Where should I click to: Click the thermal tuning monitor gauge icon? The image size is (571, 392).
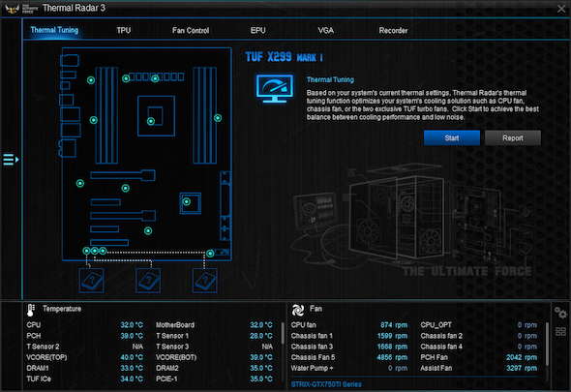(x=275, y=88)
